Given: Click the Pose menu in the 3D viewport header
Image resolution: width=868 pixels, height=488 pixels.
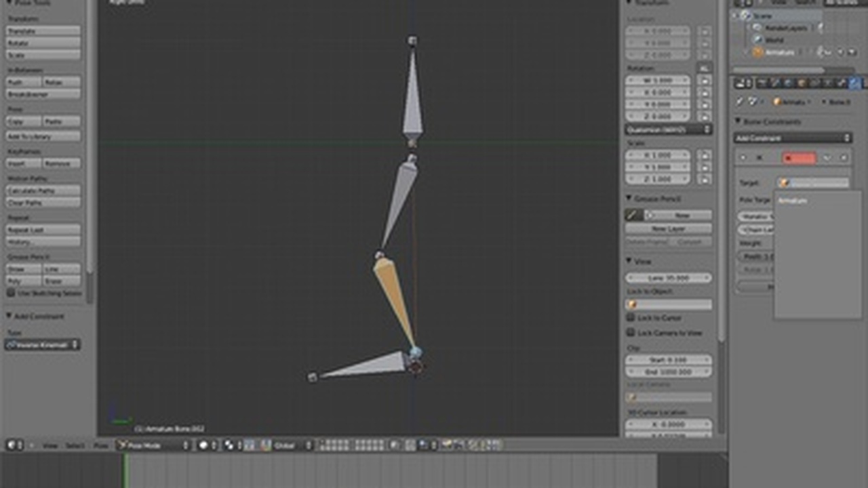Looking at the screenshot, I should (100, 446).
